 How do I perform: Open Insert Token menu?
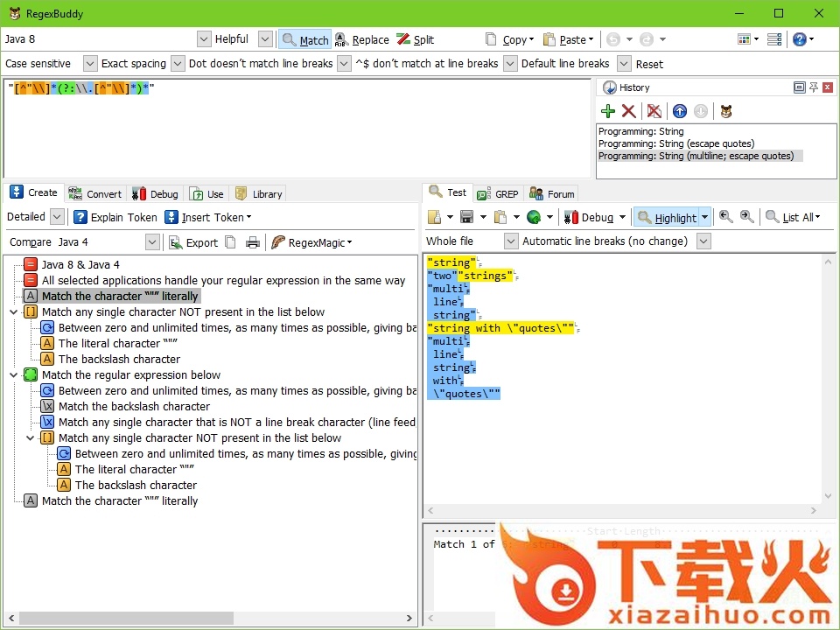208,217
